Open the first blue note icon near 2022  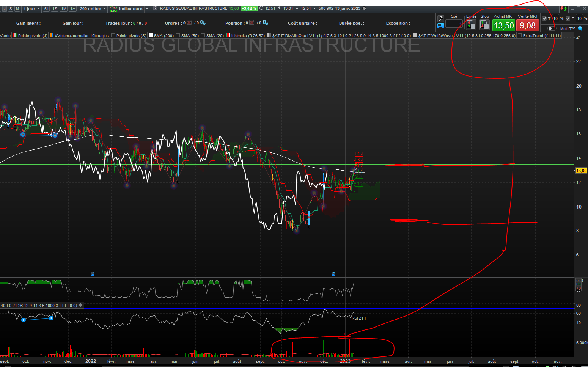[93, 273]
